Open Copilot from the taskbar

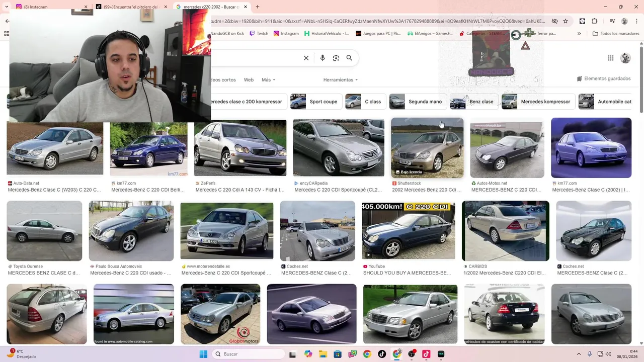[x=308, y=354]
